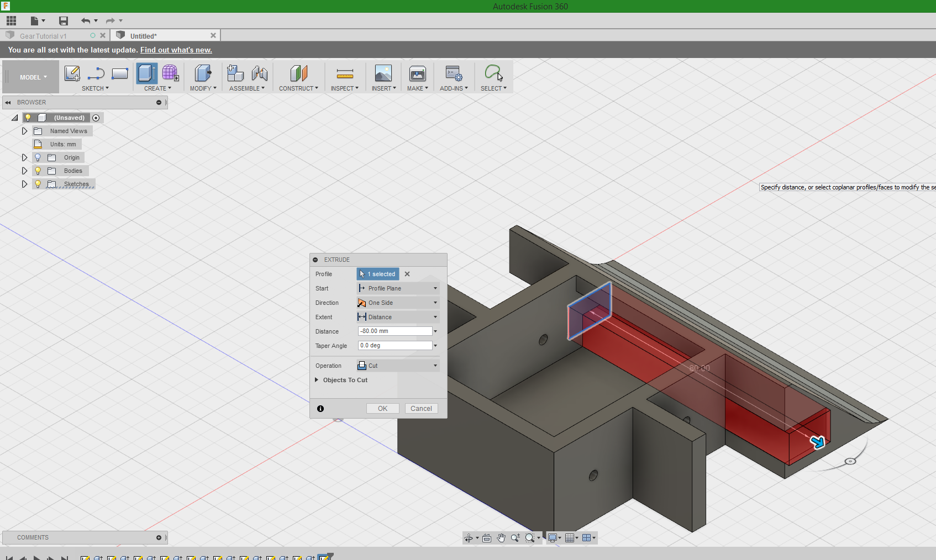Toggle visibility bulb of Bodies folder
Image resolution: width=936 pixels, height=560 pixels.
(x=38, y=171)
